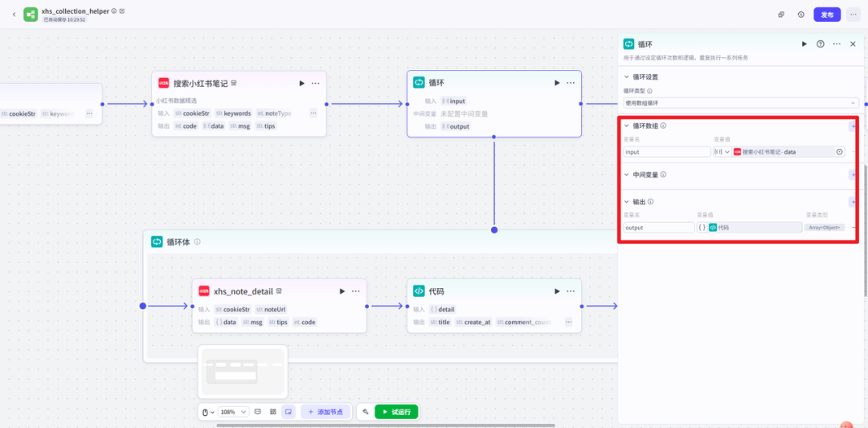This screenshot has width=868, height=428.
Task: Open version history clock icon in top bar
Action: [x=801, y=14]
